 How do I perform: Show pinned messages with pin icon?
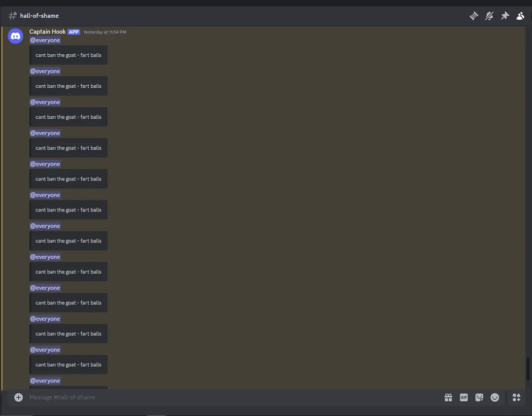(x=505, y=16)
